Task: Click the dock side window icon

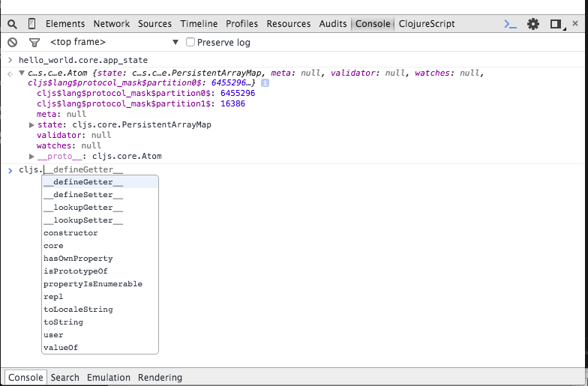Action: [556, 24]
